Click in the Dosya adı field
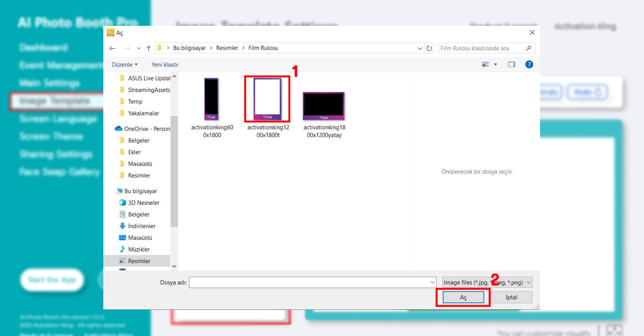The width and height of the screenshot is (644, 336). (309, 282)
